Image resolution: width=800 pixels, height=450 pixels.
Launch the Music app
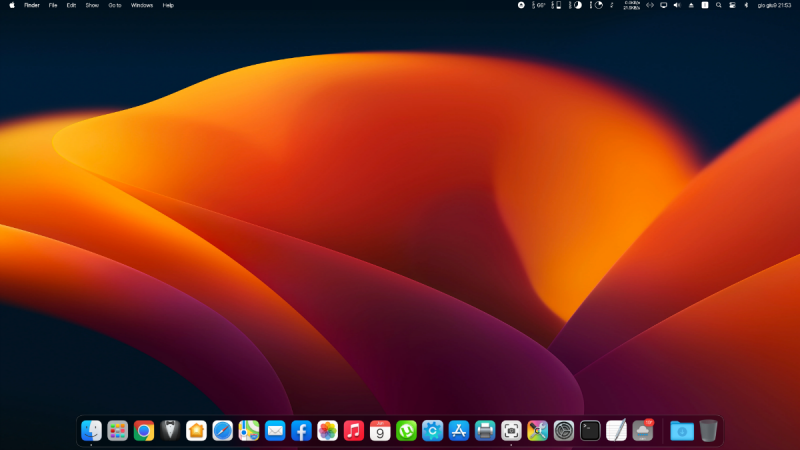(353, 430)
